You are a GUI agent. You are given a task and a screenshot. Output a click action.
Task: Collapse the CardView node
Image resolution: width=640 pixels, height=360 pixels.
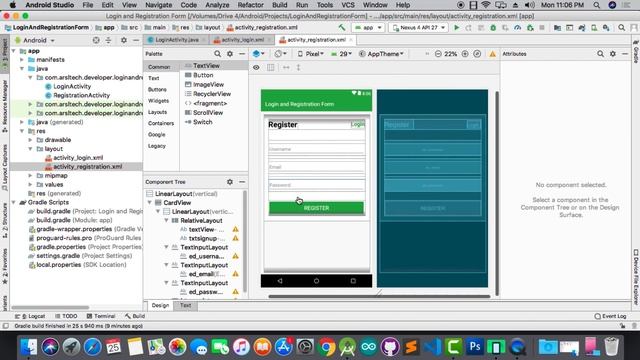[150, 203]
